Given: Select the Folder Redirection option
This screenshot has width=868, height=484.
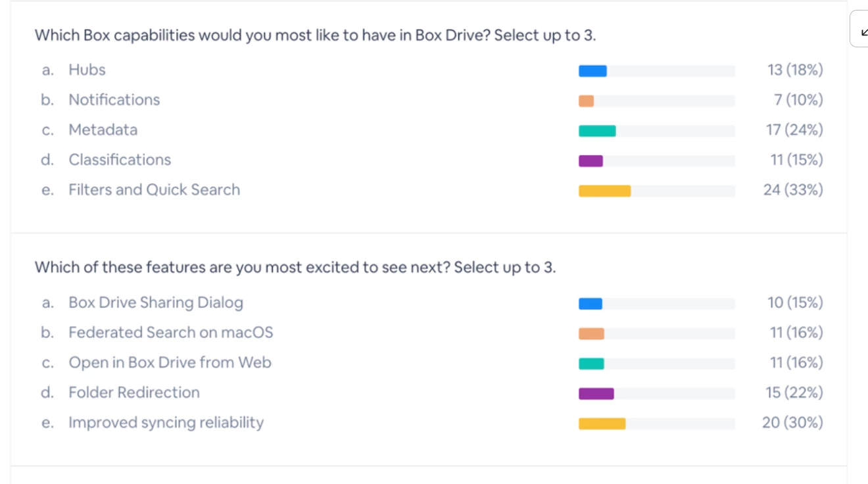Looking at the screenshot, I should click(134, 393).
